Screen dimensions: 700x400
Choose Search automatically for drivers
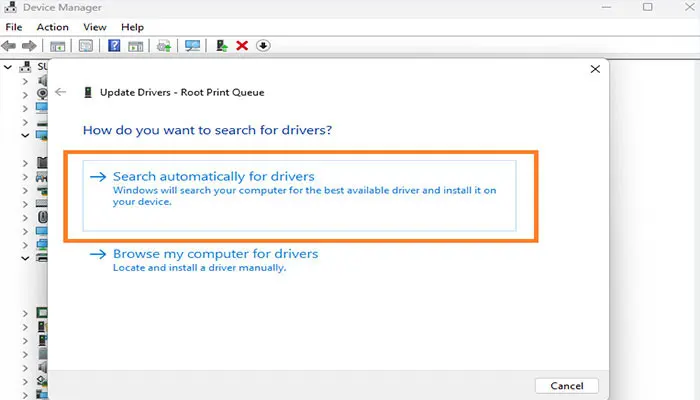[x=300, y=196]
